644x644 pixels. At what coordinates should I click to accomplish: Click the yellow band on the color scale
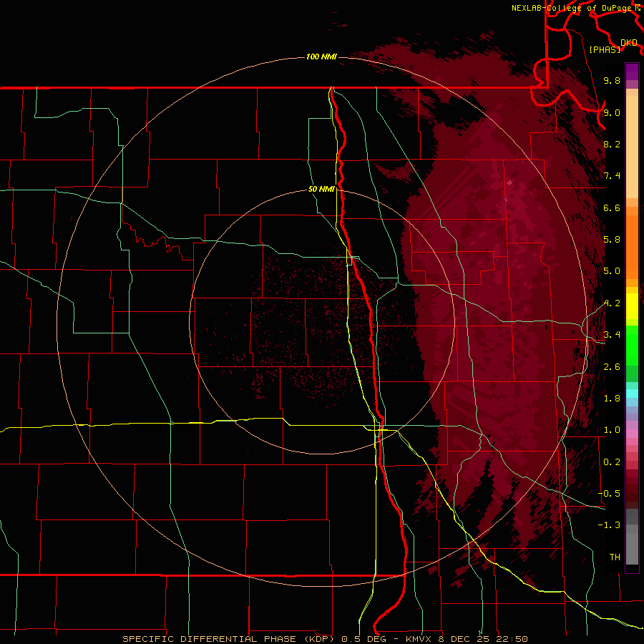(x=632, y=306)
